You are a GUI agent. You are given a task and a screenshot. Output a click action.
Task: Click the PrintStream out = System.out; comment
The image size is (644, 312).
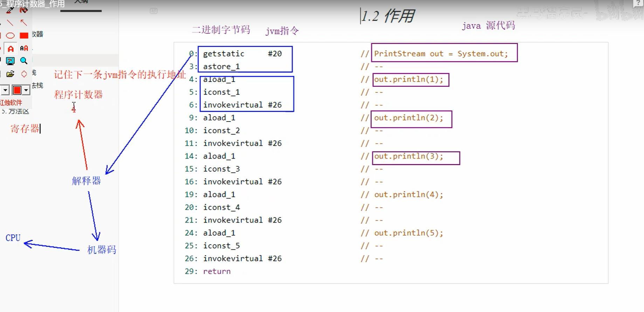(x=441, y=54)
